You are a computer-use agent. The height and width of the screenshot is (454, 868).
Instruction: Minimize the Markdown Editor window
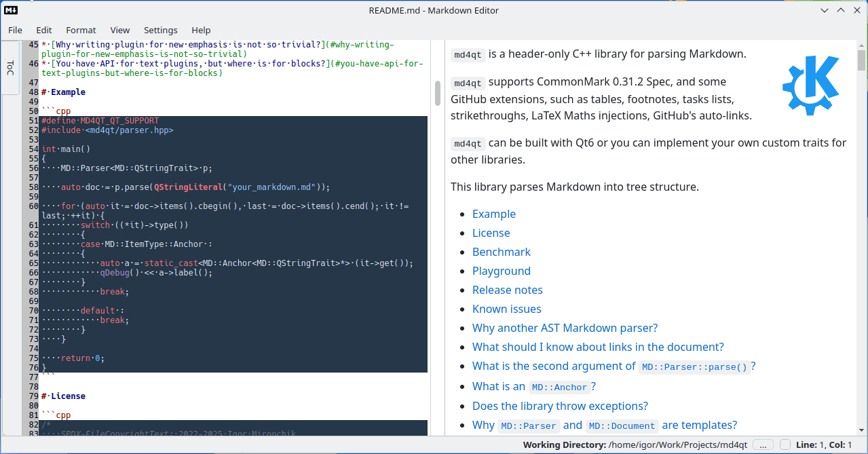click(825, 10)
